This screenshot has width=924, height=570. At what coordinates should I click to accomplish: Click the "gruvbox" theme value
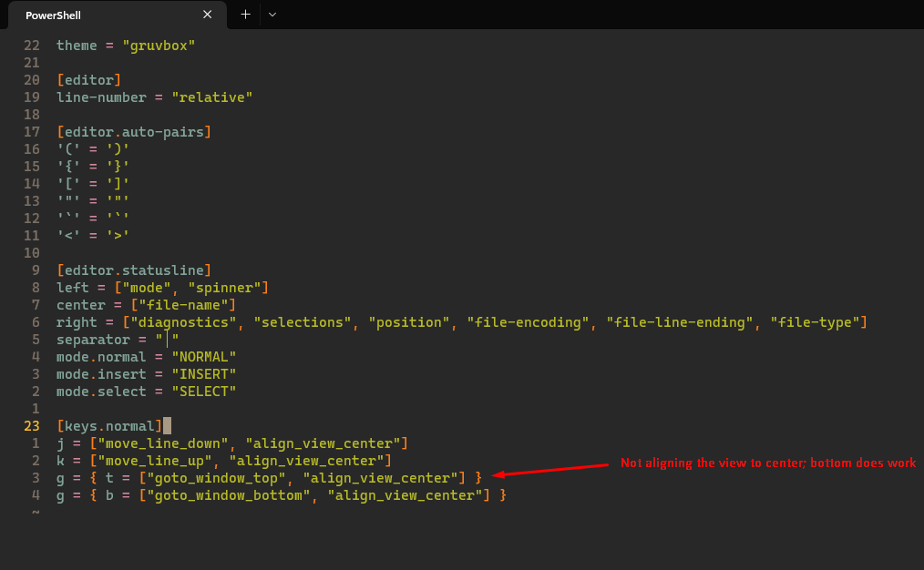coord(158,45)
